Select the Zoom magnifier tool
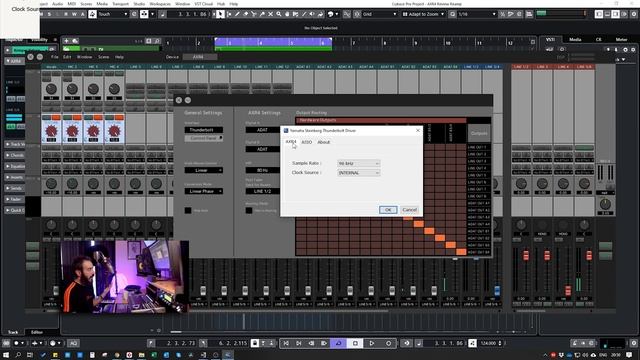 point(278,14)
